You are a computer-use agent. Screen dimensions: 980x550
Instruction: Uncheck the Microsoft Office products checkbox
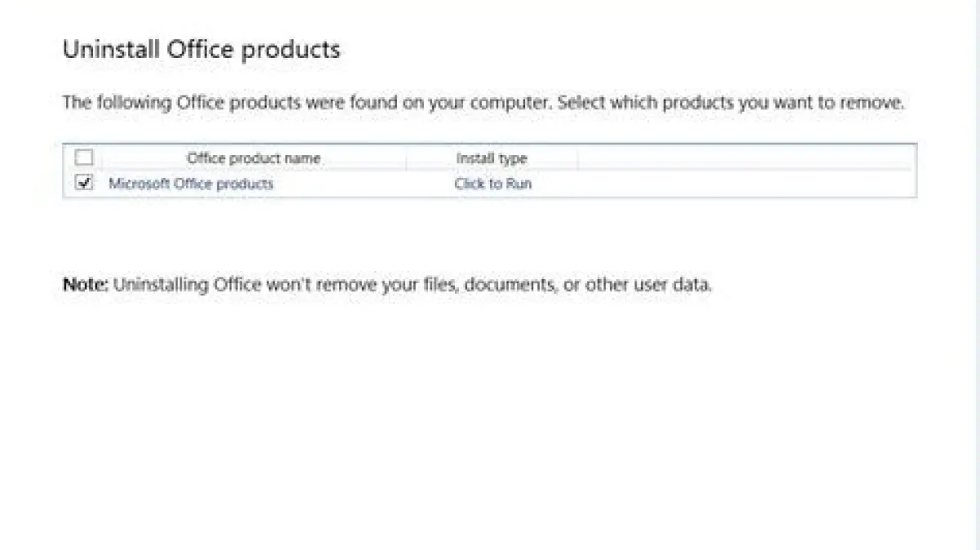(84, 184)
